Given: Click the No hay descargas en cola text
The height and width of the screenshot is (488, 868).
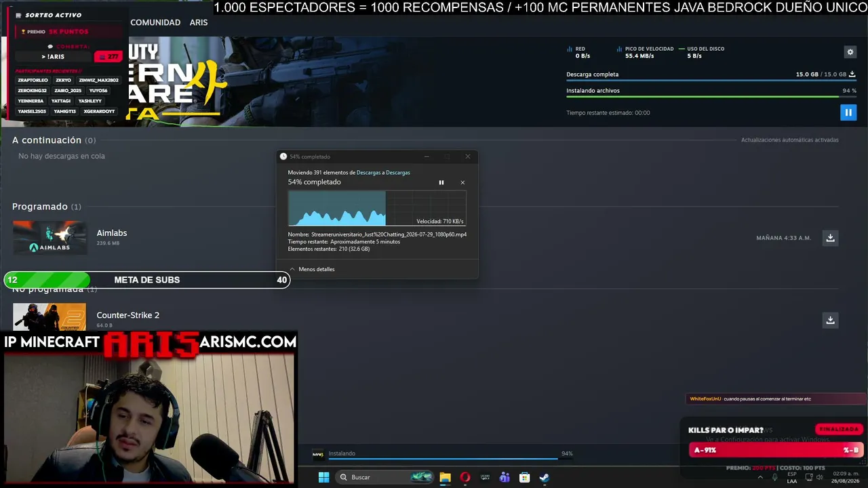Looking at the screenshot, I should (x=62, y=156).
